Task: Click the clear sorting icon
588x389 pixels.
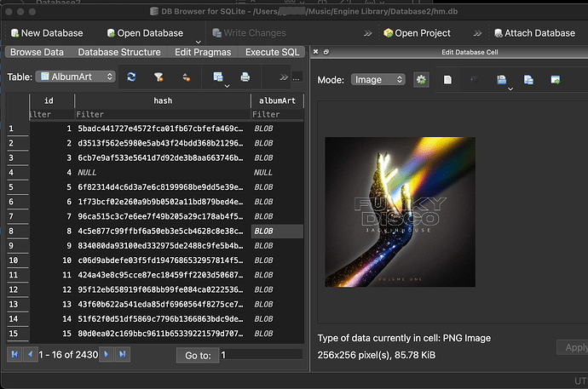Action: [x=186, y=77]
